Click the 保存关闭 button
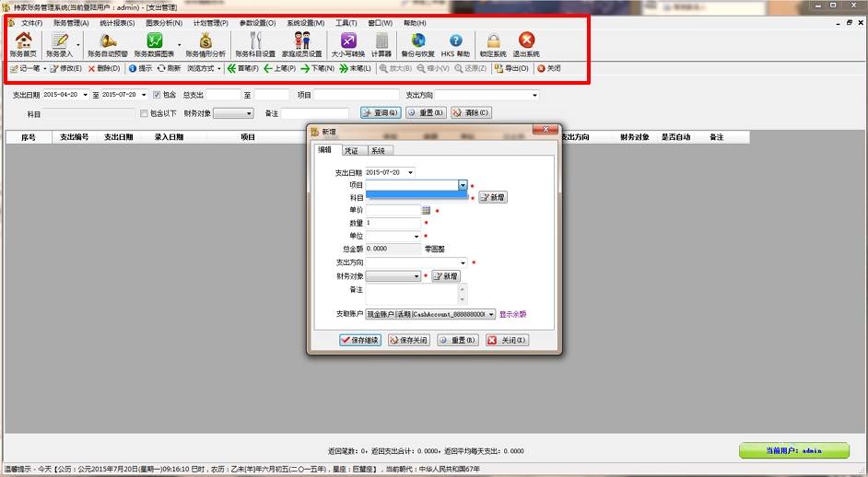This screenshot has height=477, width=868. [409, 341]
